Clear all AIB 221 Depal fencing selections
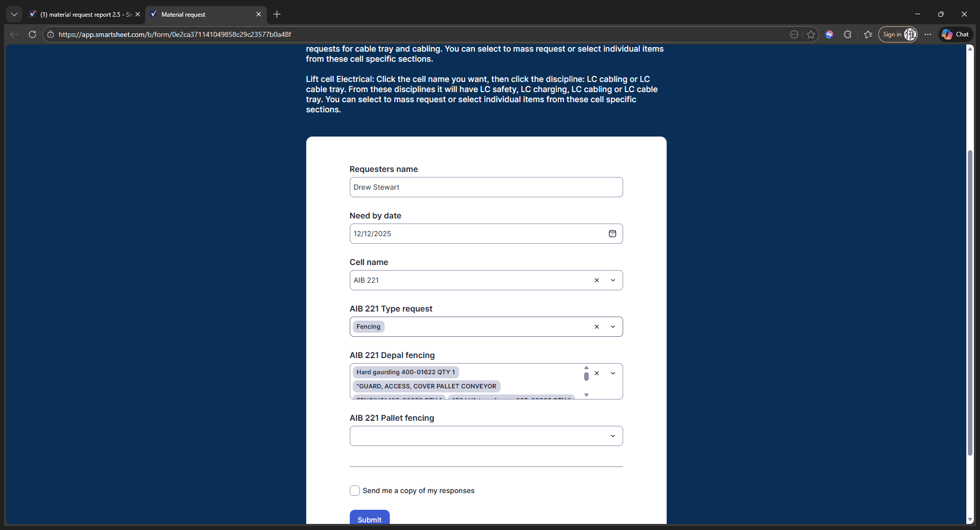The width and height of the screenshot is (980, 530). pyautogui.click(x=597, y=373)
